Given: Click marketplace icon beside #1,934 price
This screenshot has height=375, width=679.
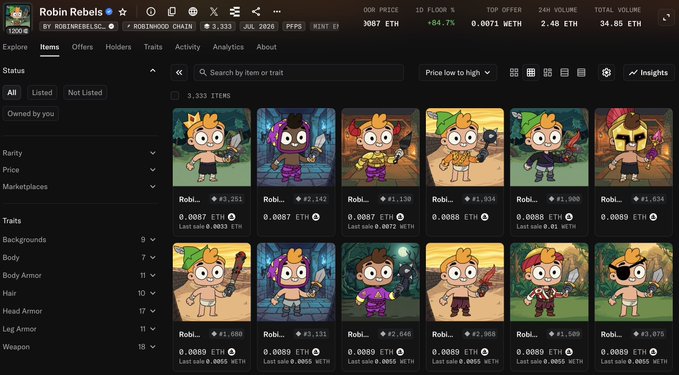Looking at the screenshot, I should pyautogui.click(x=485, y=217).
